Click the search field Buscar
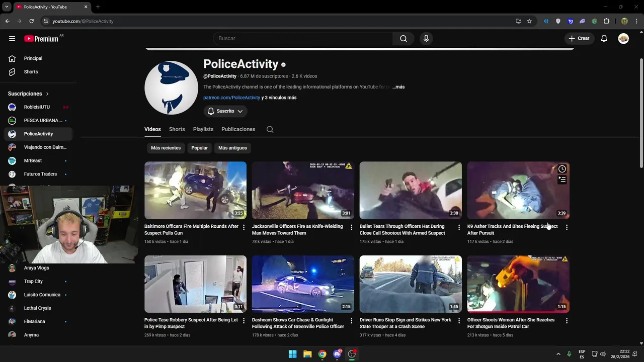Screen dimensions: 644x362 click(x=303, y=38)
